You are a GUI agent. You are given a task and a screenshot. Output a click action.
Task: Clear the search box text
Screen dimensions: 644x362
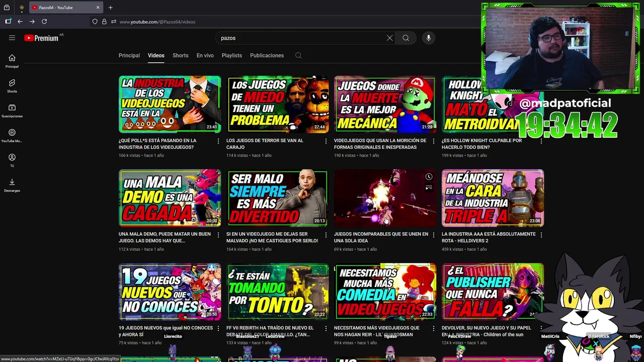389,38
